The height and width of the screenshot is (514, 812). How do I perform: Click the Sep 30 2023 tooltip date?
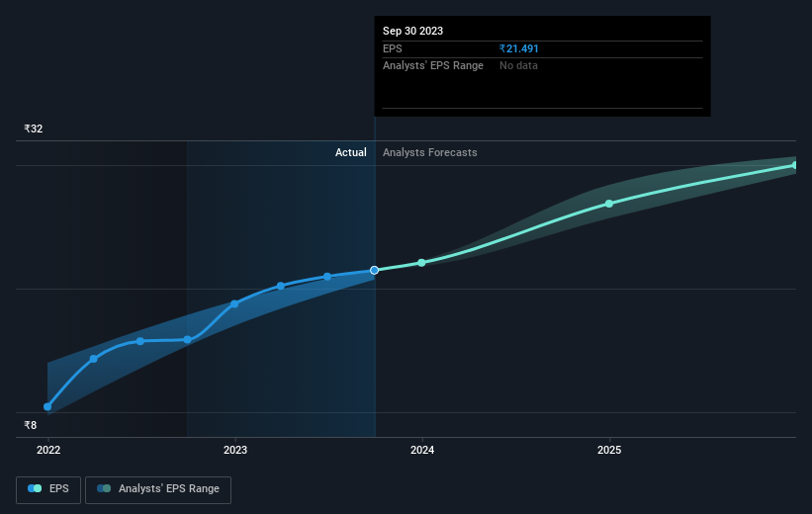click(412, 31)
